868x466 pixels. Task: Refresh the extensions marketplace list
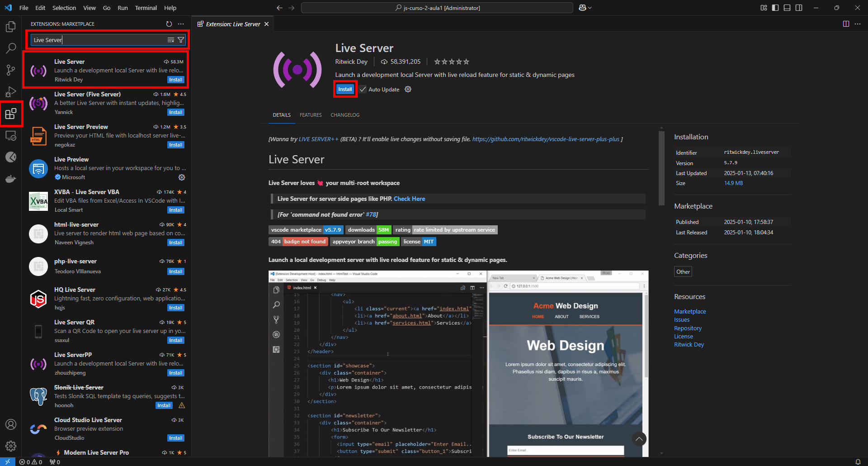pos(169,24)
